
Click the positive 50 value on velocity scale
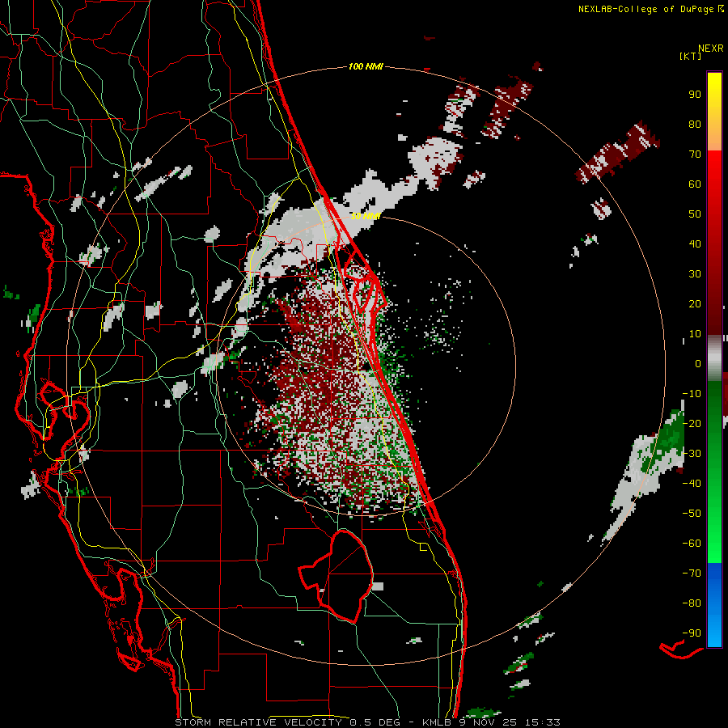point(695,214)
